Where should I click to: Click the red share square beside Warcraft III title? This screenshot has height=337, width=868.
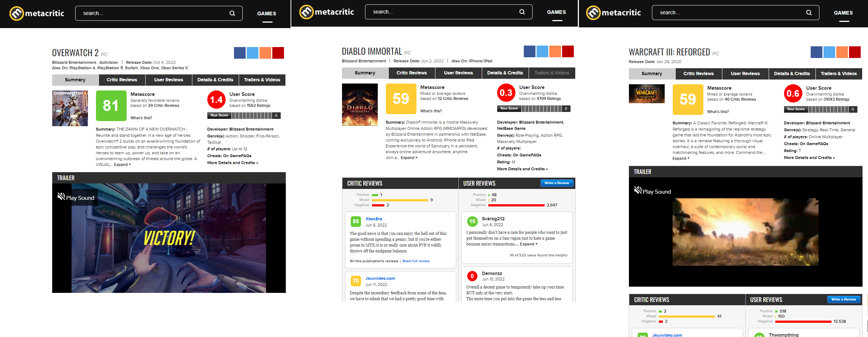tap(855, 52)
